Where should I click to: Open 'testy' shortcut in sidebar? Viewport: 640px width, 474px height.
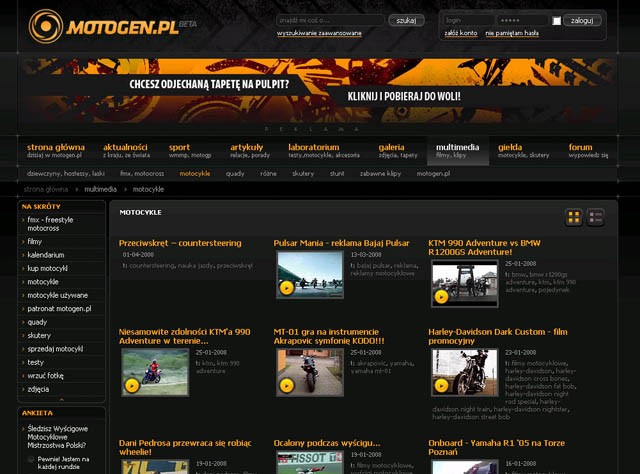36,363
